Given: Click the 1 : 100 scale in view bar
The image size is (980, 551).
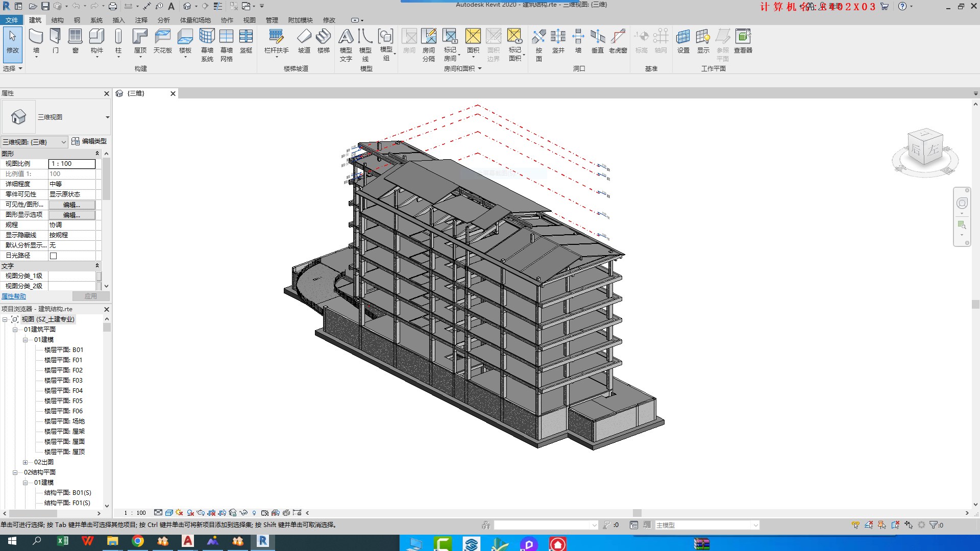Looking at the screenshot, I should click(x=135, y=513).
